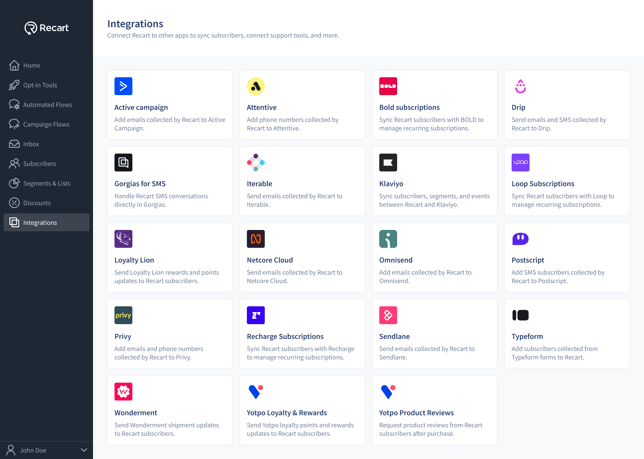The width and height of the screenshot is (644, 459).
Task: Open the Postscript integration title
Action: 528,260
